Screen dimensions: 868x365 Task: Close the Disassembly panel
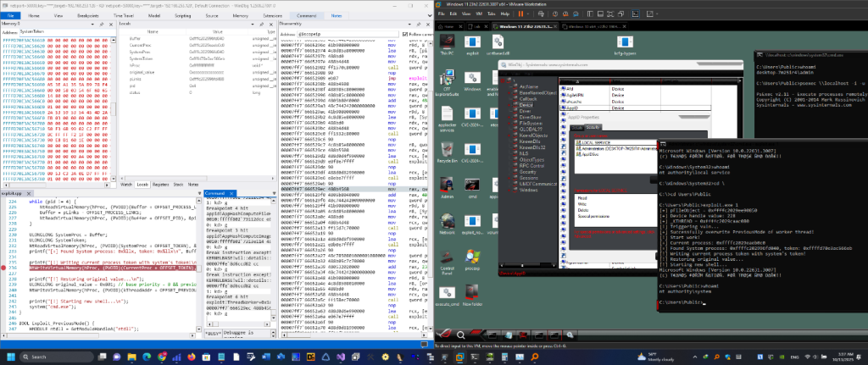pos(427,26)
